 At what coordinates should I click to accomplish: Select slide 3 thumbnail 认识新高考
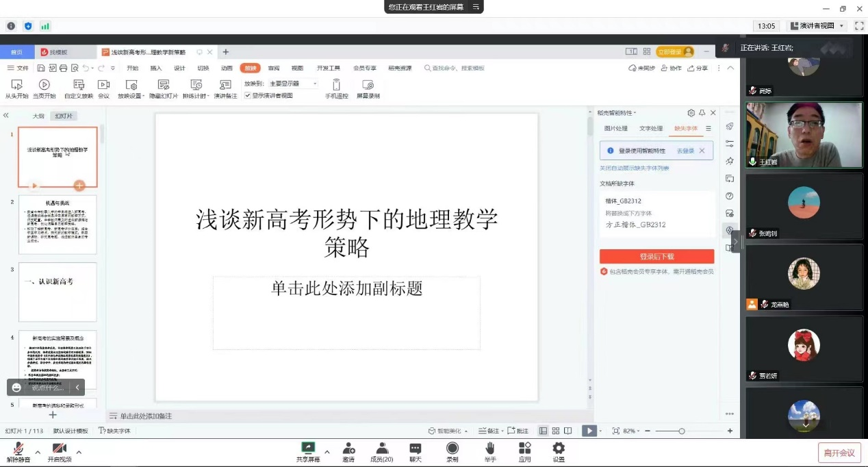[x=58, y=292]
